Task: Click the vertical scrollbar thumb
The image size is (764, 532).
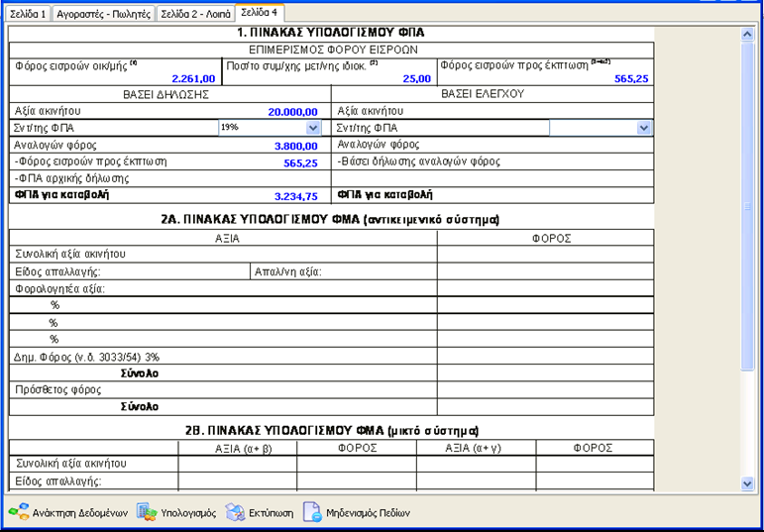Action: click(x=747, y=207)
